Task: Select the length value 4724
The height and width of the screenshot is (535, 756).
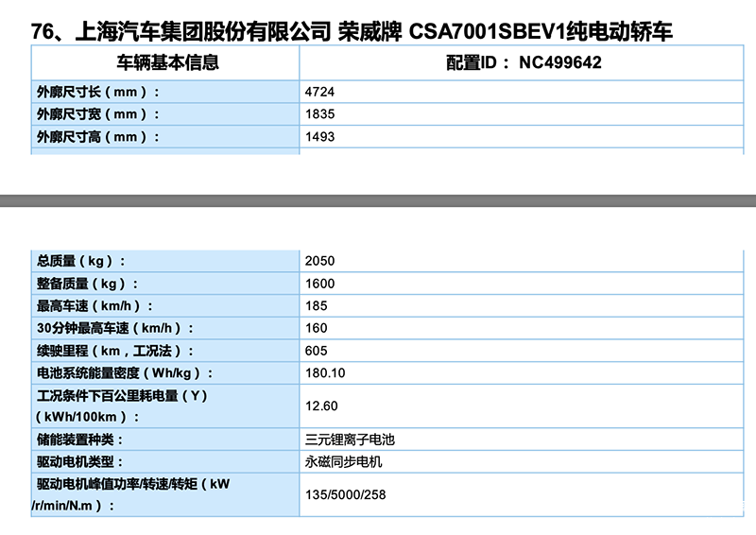Action: tap(320, 92)
